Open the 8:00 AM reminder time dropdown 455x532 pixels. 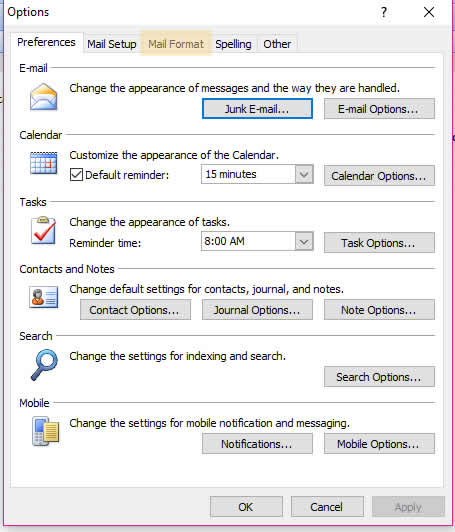pyautogui.click(x=304, y=242)
